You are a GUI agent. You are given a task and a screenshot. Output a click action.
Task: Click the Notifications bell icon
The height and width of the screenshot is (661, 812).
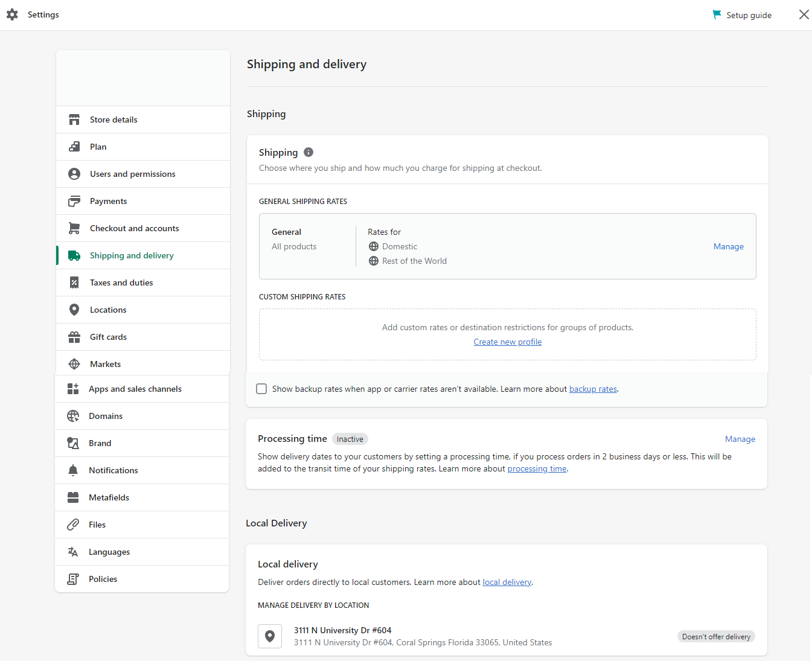tap(73, 470)
